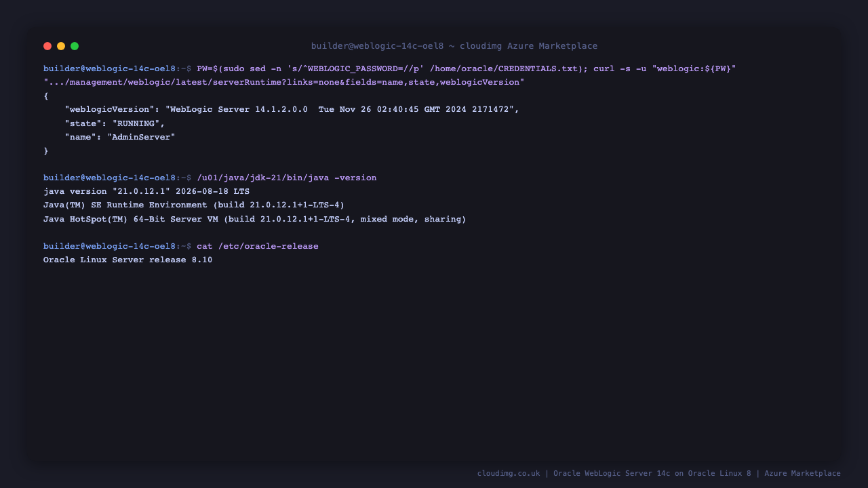Select the "name": "AdminServer" line
The height and width of the screenshot is (488, 868).
point(120,137)
